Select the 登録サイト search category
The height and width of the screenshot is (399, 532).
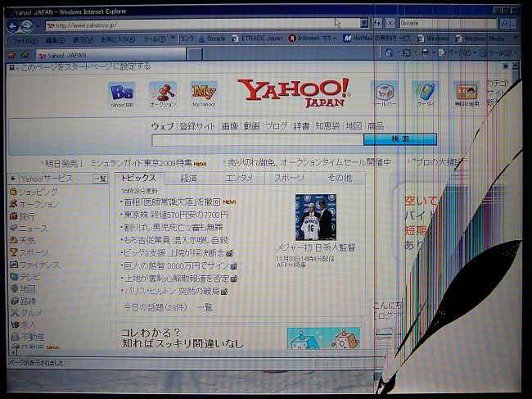coord(197,126)
